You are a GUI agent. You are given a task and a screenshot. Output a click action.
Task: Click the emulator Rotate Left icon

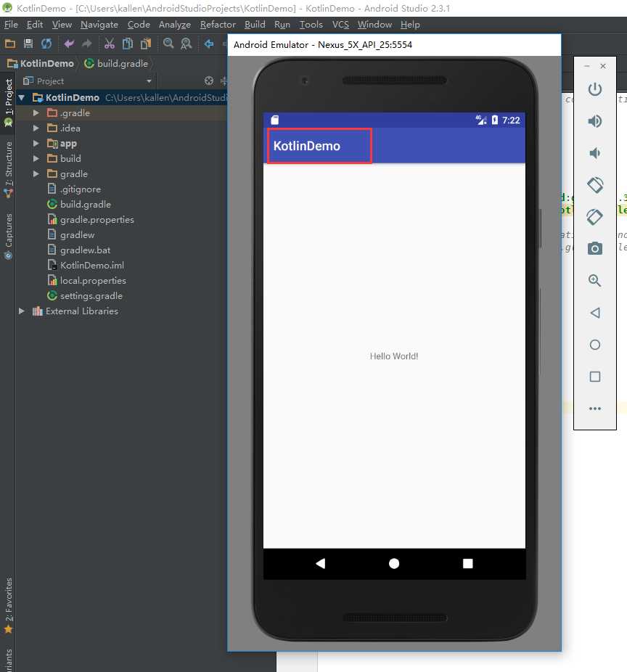point(595,185)
